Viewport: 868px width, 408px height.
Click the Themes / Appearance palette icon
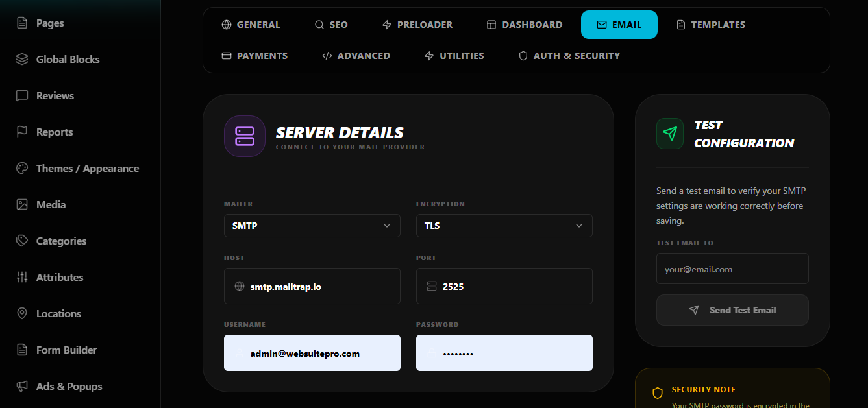point(22,169)
